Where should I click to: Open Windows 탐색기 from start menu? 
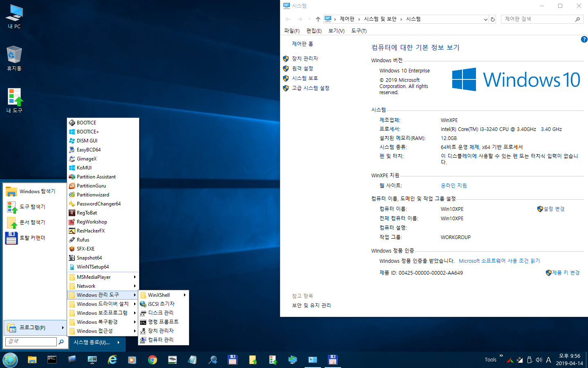coord(35,191)
